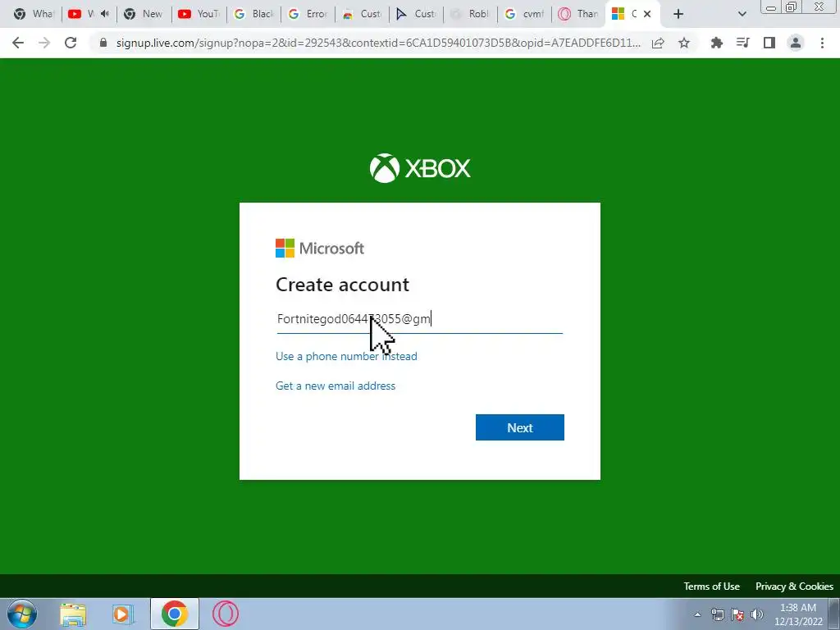Open the media controls icon

pyautogui.click(x=742, y=43)
